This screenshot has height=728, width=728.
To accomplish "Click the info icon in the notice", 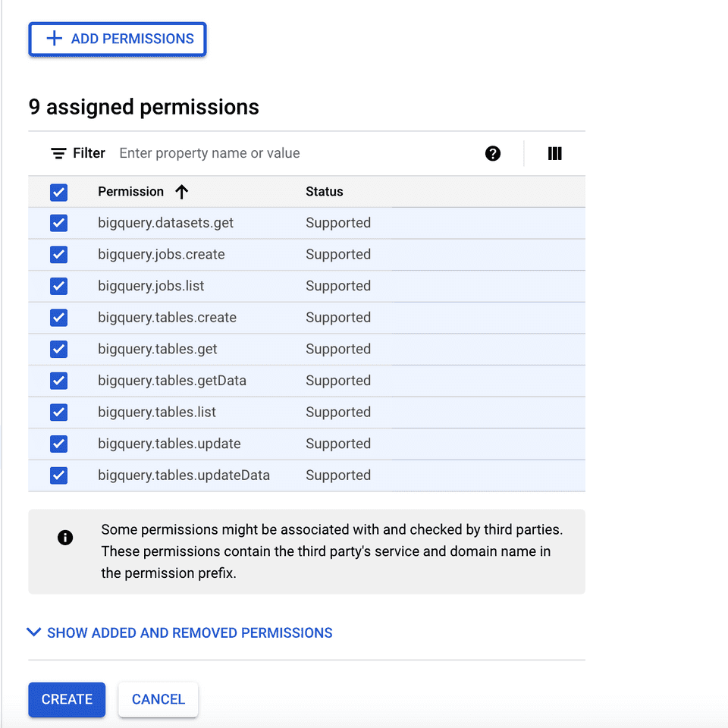I will point(65,538).
